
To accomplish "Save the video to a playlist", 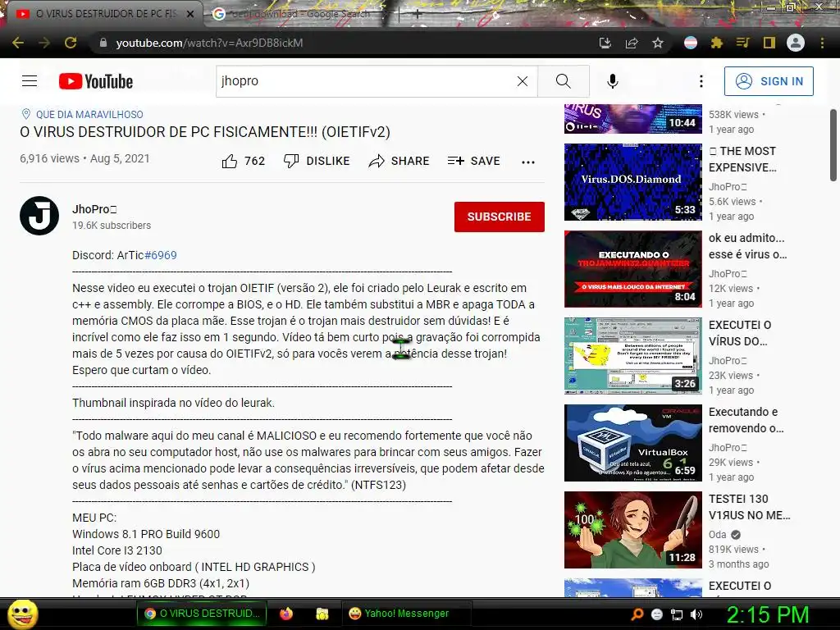I will coord(473,161).
